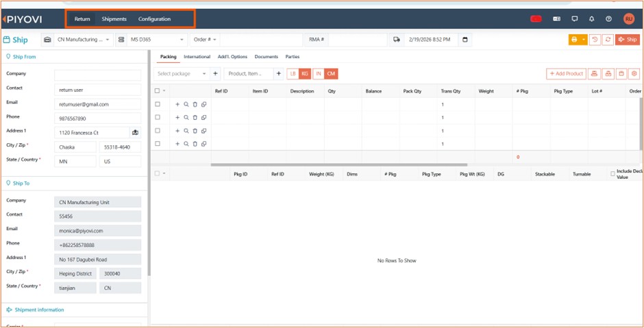Open the RU user avatar menu
The image size is (644, 328).
click(x=629, y=18)
